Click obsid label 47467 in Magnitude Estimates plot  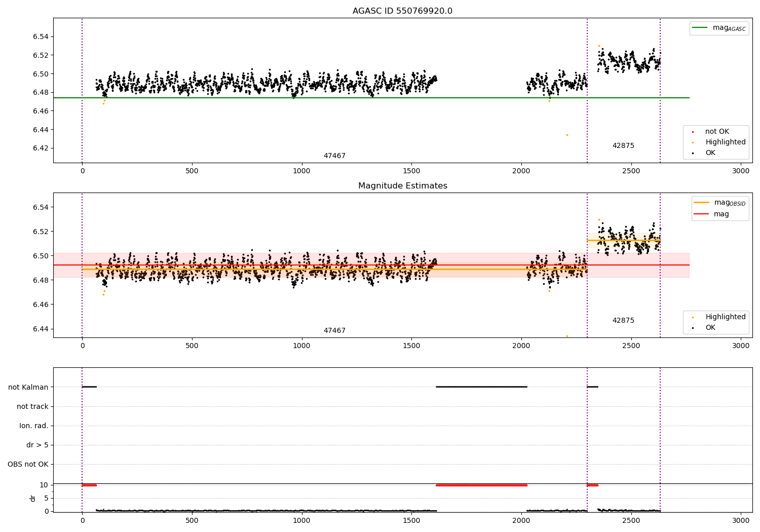334,331
